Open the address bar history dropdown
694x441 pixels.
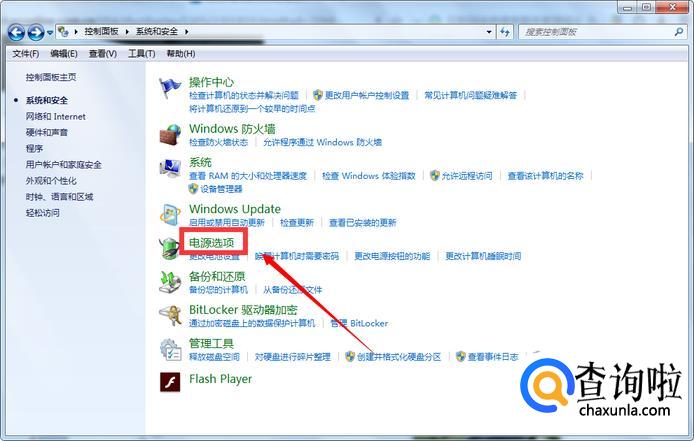click(x=489, y=32)
